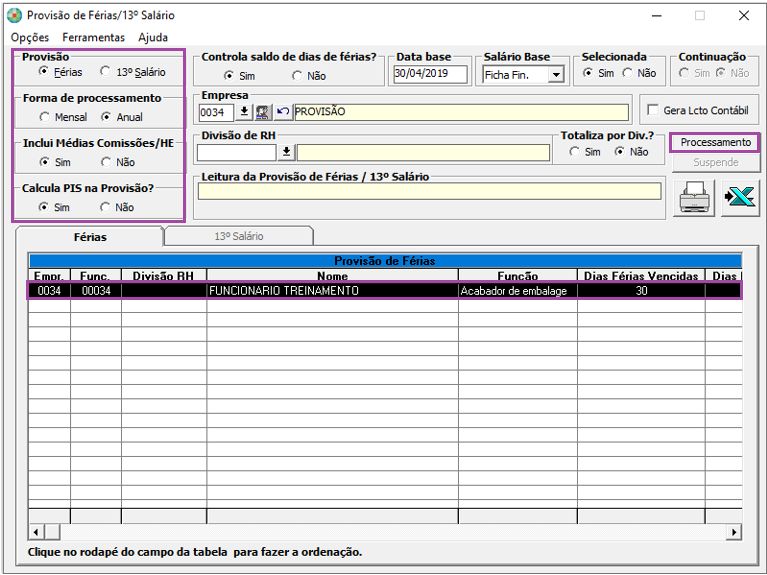The width and height of the screenshot is (767, 575).
Task: Click cell Acabador de embalage
Action: click(x=518, y=291)
